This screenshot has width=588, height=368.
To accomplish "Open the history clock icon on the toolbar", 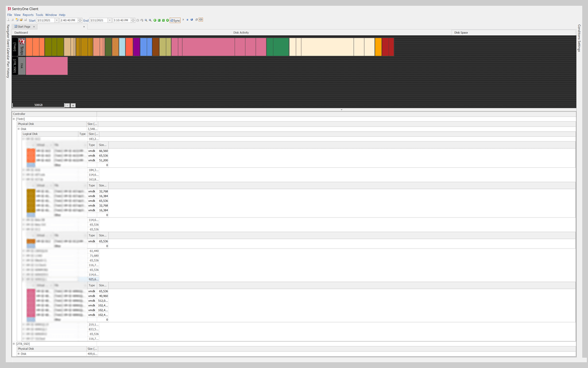I will click(x=138, y=19).
